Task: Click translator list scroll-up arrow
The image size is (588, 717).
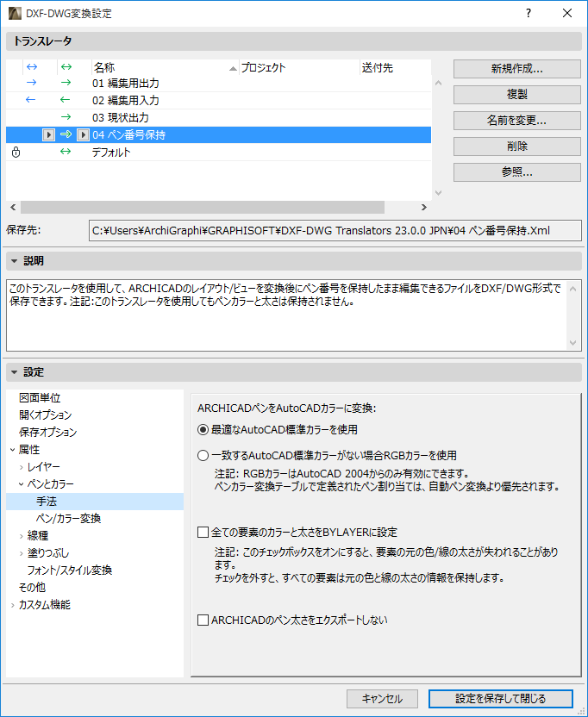Action: (x=438, y=83)
